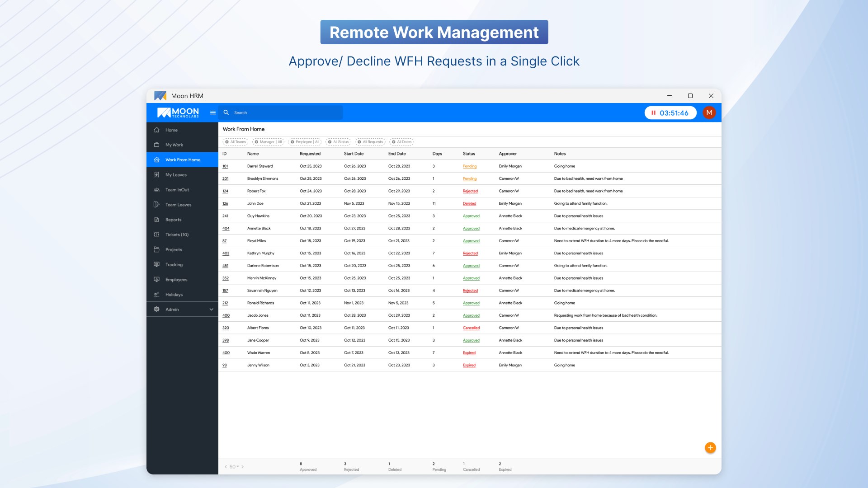This screenshot has width=868, height=488.
Task: Go to the Tickets (10) menu item
Action: tap(177, 235)
